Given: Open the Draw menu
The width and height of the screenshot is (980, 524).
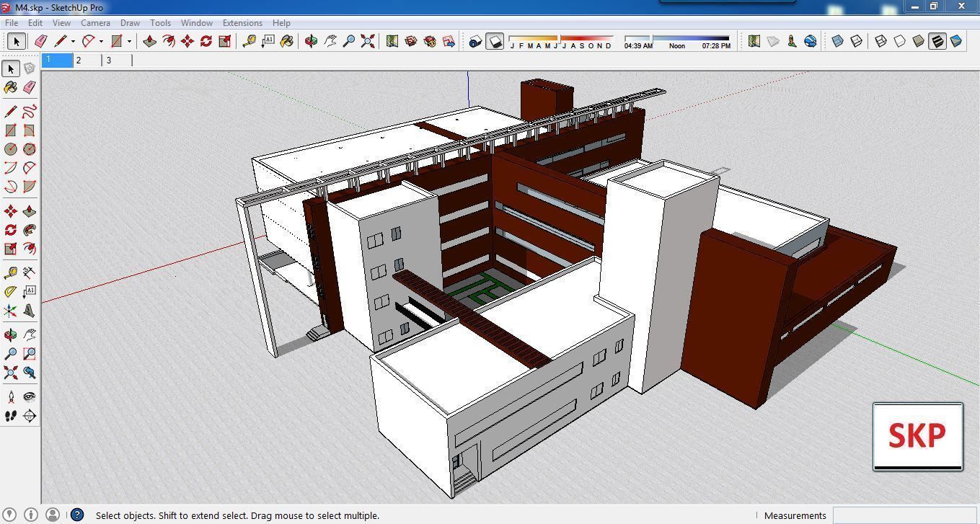Looking at the screenshot, I should click(x=130, y=23).
